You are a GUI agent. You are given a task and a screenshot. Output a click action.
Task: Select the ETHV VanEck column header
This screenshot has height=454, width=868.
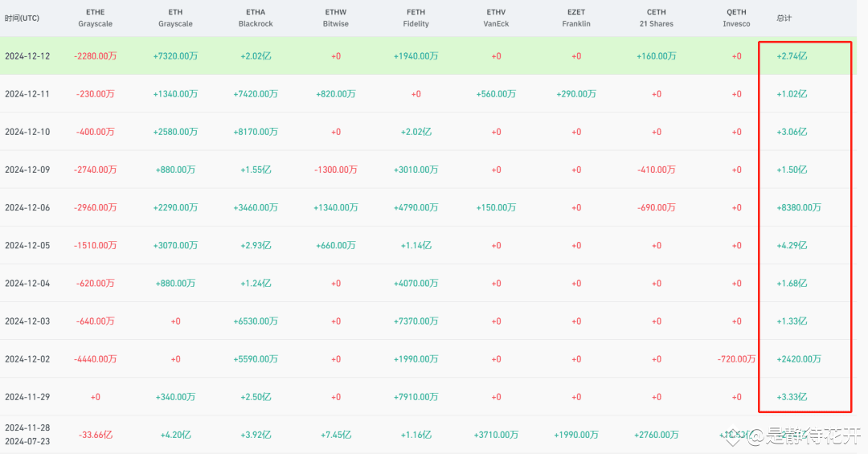(496, 18)
